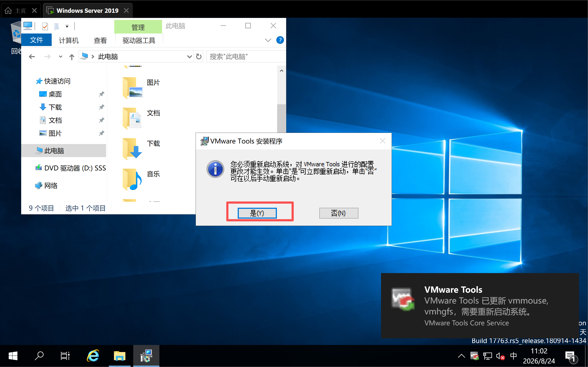The height and width of the screenshot is (367, 588).
Task: Click the No 否(N) button in dialog
Action: pos(339,213)
